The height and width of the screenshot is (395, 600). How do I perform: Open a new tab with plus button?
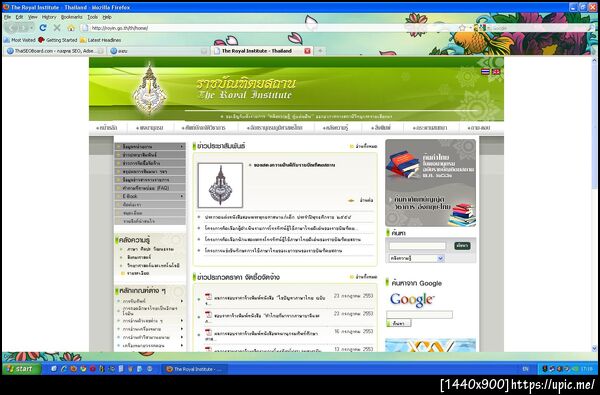pos(320,51)
